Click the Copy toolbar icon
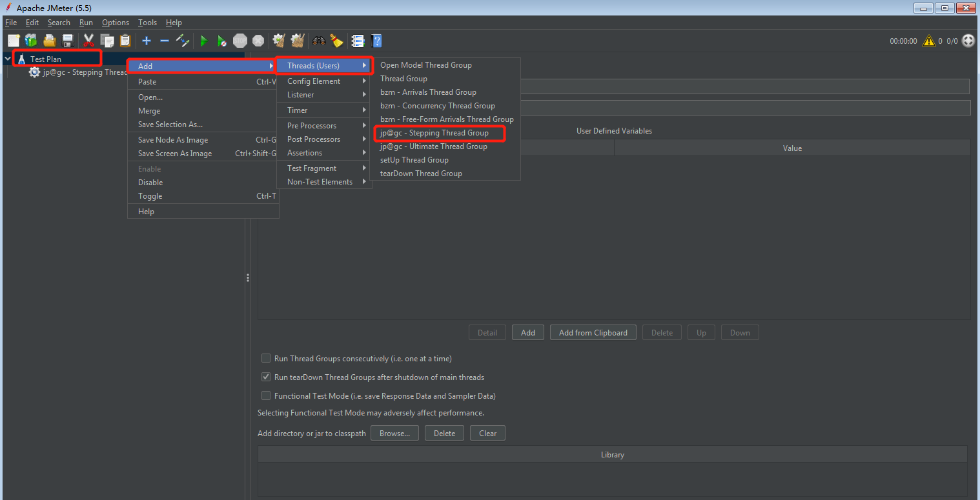Screen dimensions: 980x500 pyautogui.click(x=107, y=41)
